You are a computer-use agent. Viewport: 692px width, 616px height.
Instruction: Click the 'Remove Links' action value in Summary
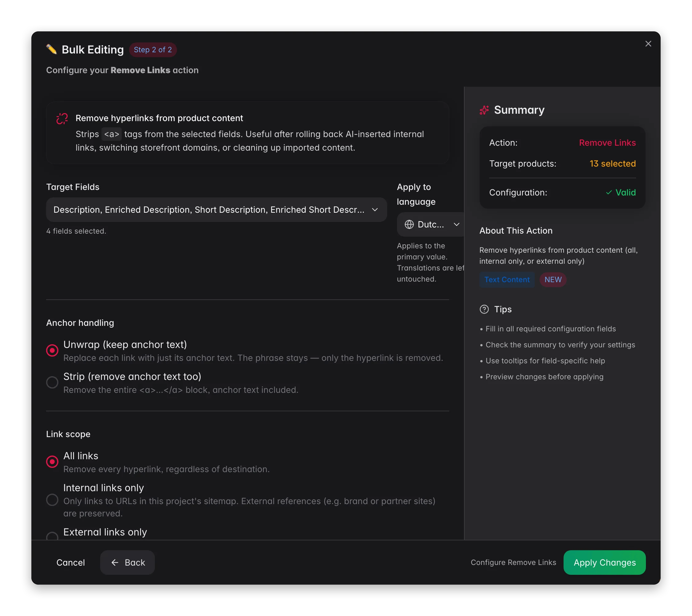tap(607, 143)
